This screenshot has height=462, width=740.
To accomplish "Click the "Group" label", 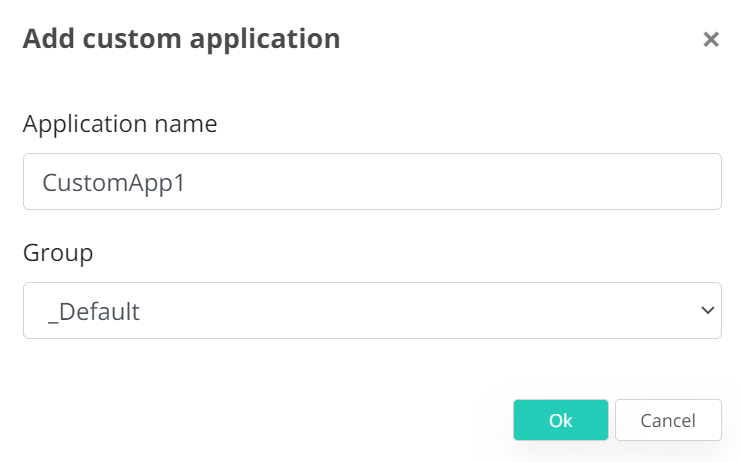I will [58, 253].
